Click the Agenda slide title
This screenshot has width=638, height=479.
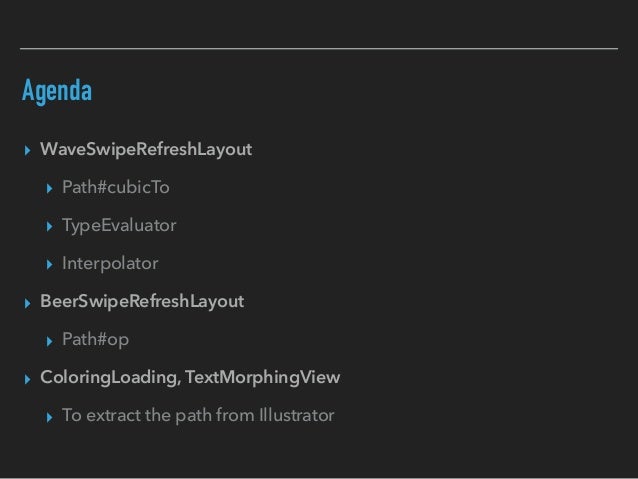pyautogui.click(x=57, y=90)
